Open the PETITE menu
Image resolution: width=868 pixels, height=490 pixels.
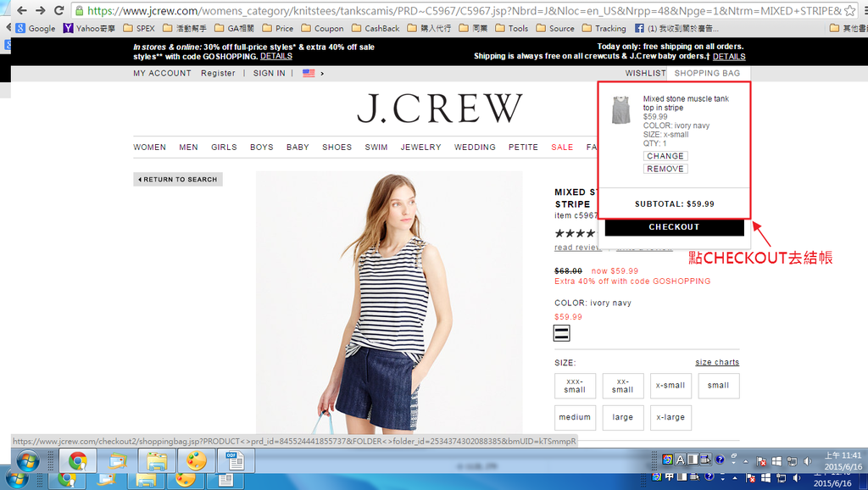tap(523, 148)
